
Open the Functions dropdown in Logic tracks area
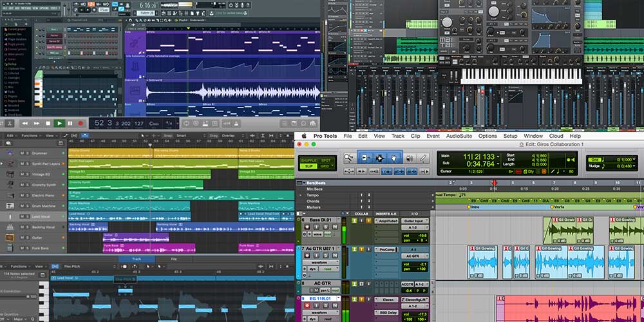[x=30, y=135]
